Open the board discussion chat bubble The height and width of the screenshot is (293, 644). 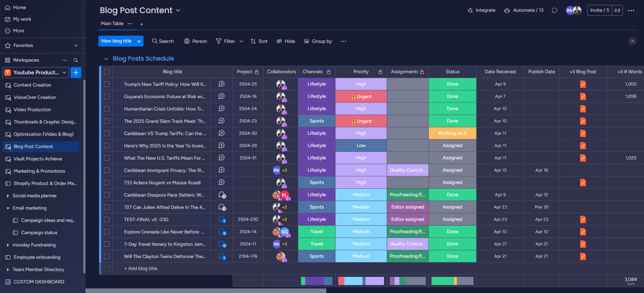point(554,10)
